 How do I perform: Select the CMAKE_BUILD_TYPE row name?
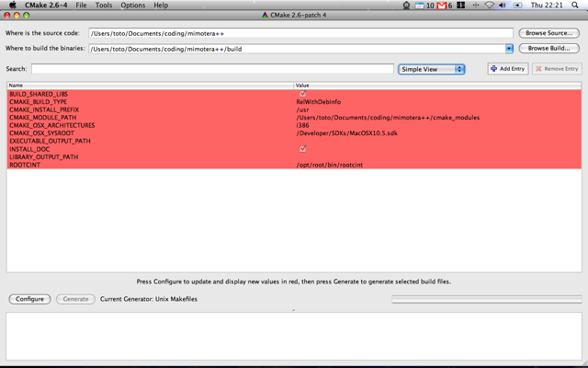(x=38, y=102)
